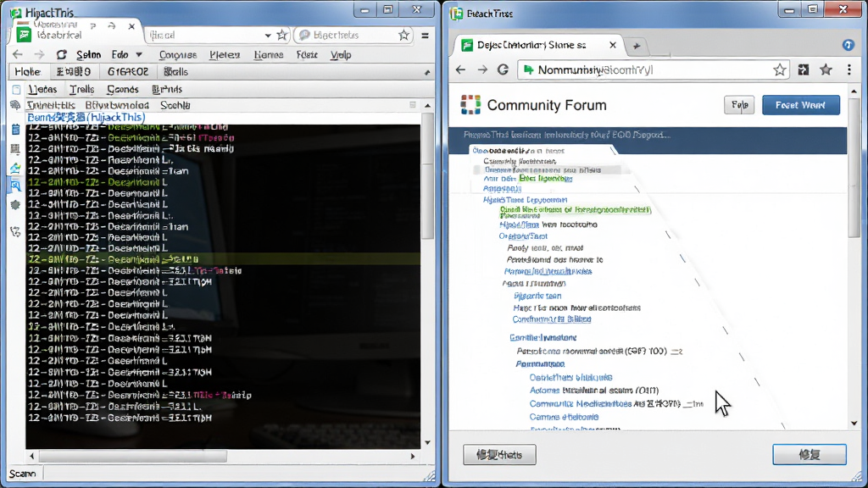The height and width of the screenshot is (488, 868).
Task: Click the small grid icon right of Sechla
Action: click(x=413, y=104)
